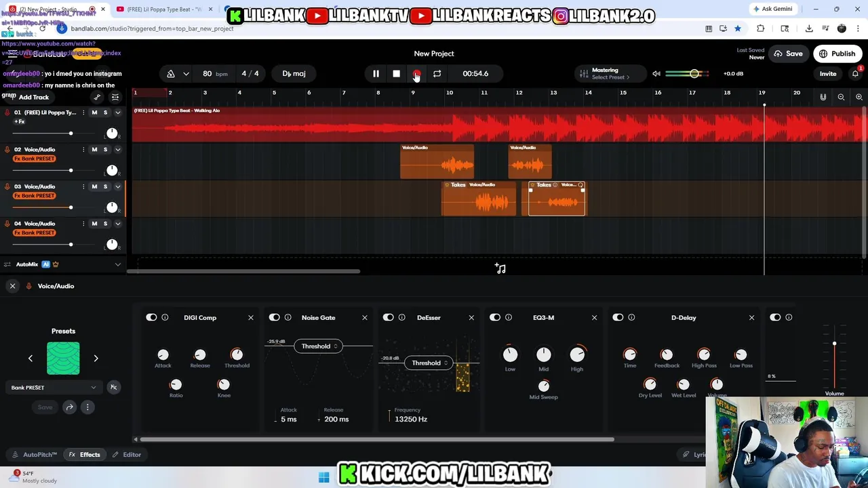Zoom out the timeline
Image resolution: width=868 pixels, height=488 pixels.
tap(841, 97)
